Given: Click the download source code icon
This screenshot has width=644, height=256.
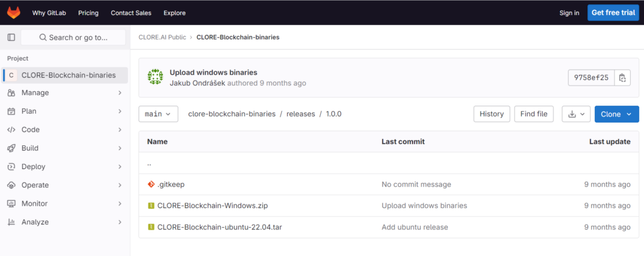Looking at the screenshot, I should (x=575, y=114).
